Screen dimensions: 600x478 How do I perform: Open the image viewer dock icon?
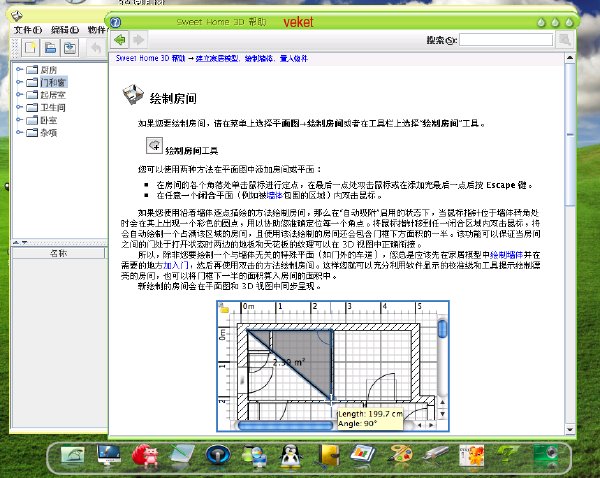click(x=363, y=455)
